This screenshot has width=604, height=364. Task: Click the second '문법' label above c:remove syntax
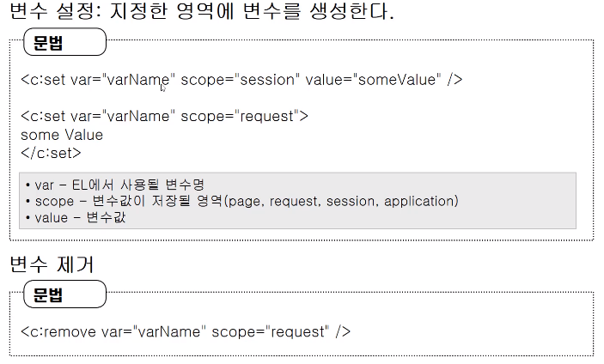[x=64, y=294]
